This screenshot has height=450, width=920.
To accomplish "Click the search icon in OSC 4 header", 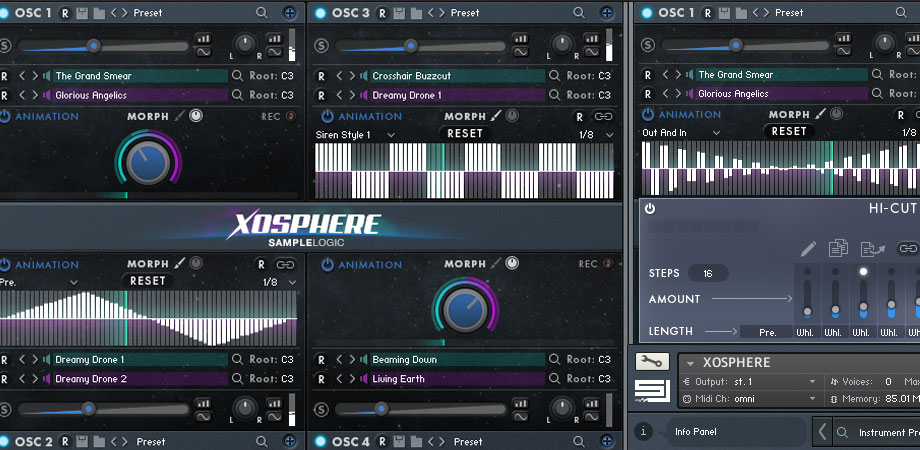I will point(578,441).
